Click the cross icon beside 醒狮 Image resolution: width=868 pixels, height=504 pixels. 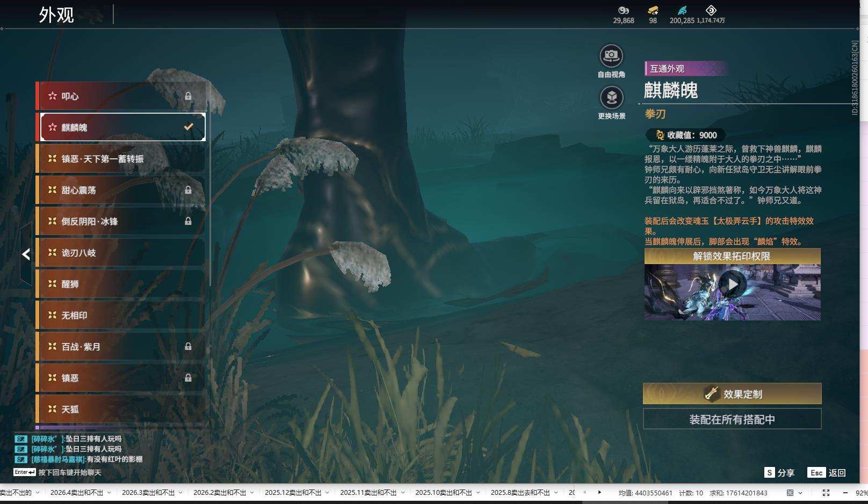pyautogui.click(x=52, y=284)
